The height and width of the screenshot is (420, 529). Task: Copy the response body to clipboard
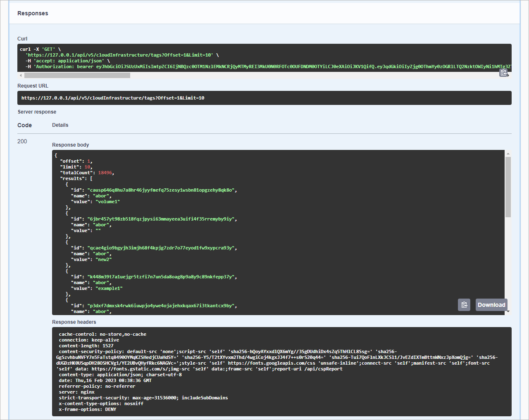(464, 305)
